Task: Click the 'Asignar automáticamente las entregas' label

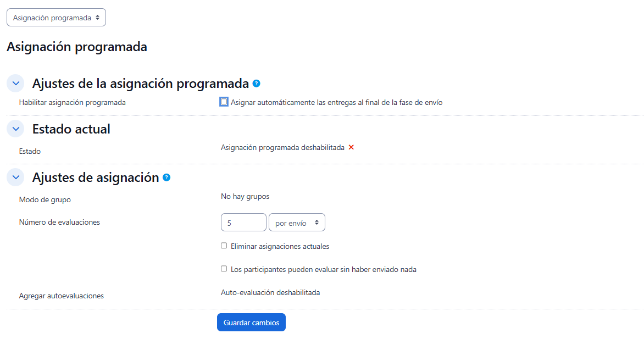Action: pyautogui.click(x=336, y=102)
